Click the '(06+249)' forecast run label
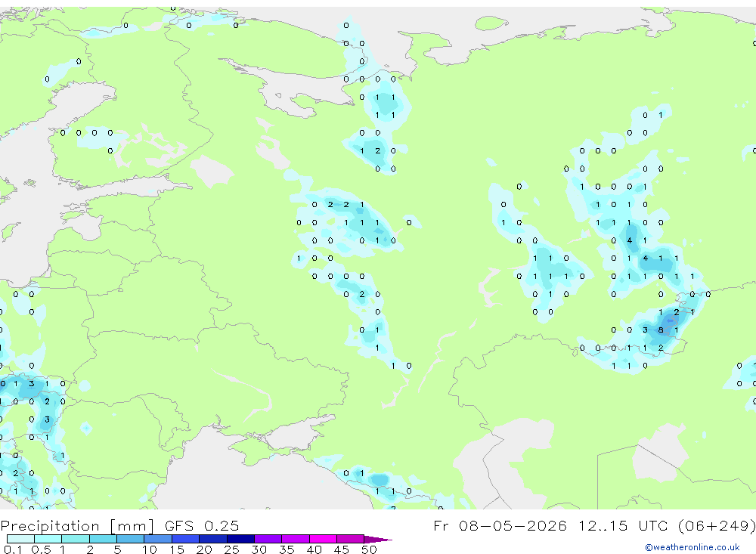Viewport: 756px width, 554px height. coord(717,525)
